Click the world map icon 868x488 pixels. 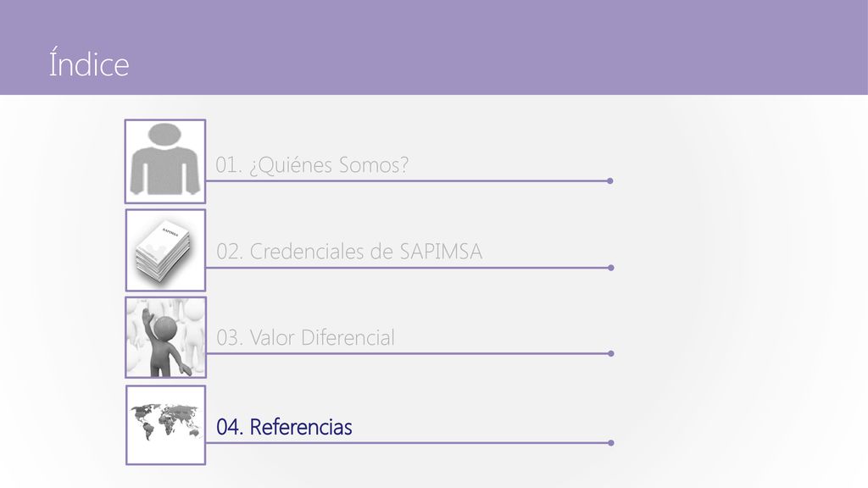pos(165,425)
